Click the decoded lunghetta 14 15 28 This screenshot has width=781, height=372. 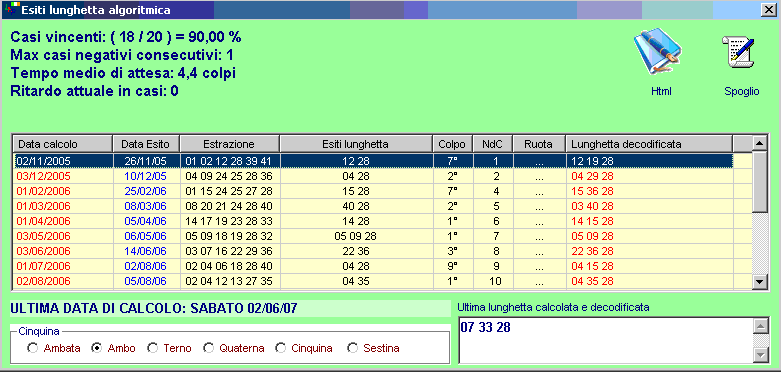click(x=649, y=221)
